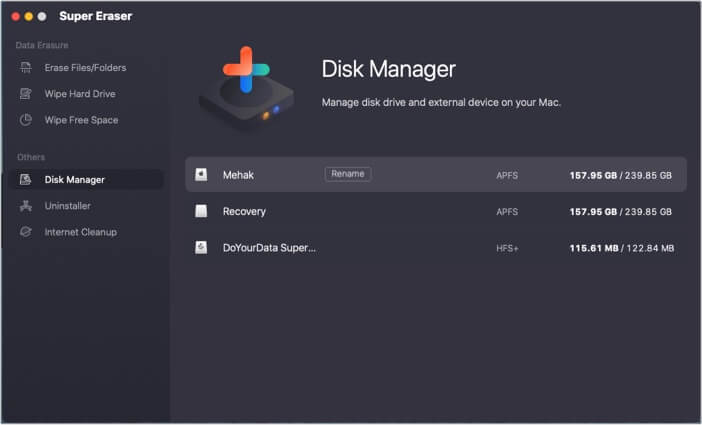This screenshot has width=702, height=425.
Task: Select the Recovery volume name
Action: pos(244,211)
